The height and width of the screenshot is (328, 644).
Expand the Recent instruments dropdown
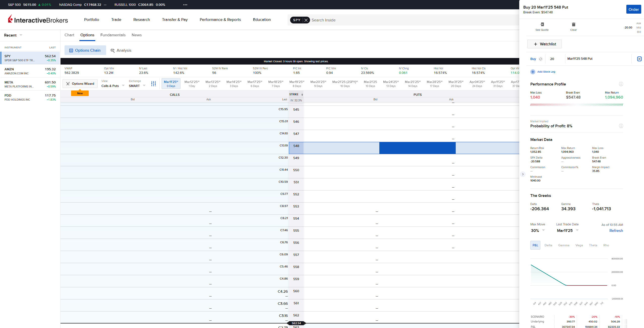21,35
